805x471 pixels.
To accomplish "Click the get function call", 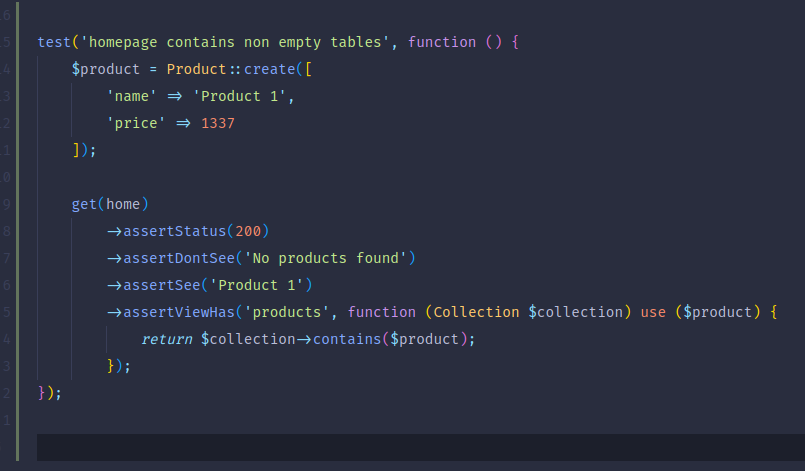I will (x=84, y=204).
